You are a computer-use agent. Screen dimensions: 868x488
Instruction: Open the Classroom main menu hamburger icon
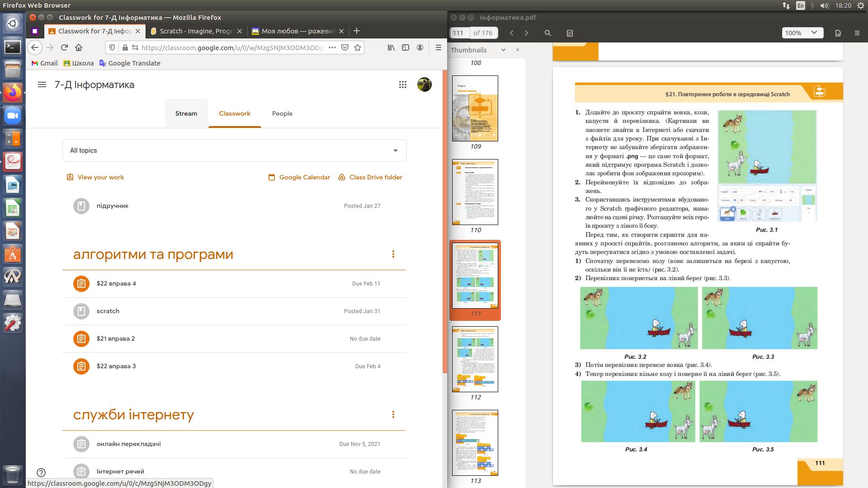tap(42, 84)
